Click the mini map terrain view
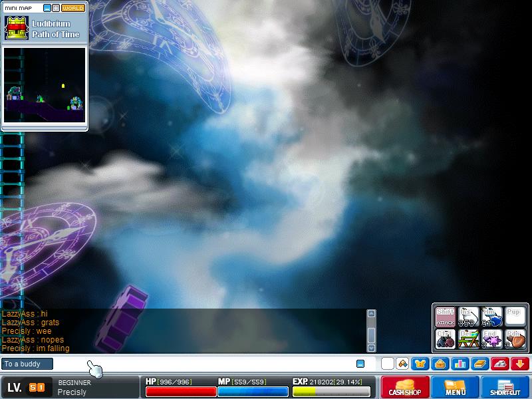This screenshot has width=532, height=399. (45, 85)
